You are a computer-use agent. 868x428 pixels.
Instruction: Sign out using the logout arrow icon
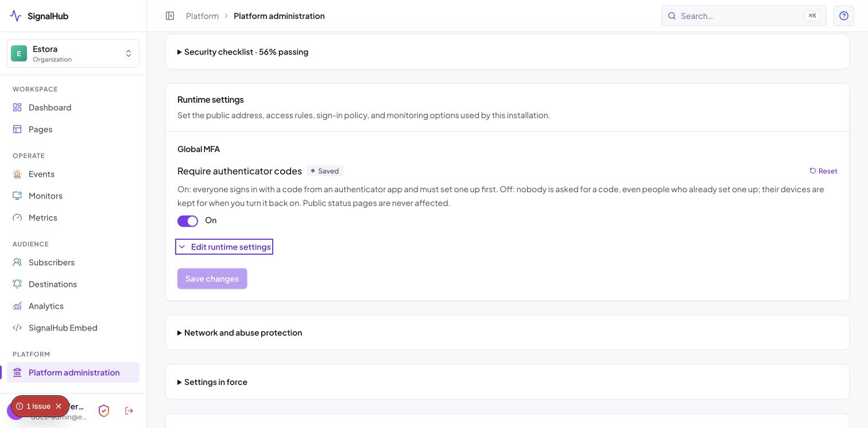129,411
